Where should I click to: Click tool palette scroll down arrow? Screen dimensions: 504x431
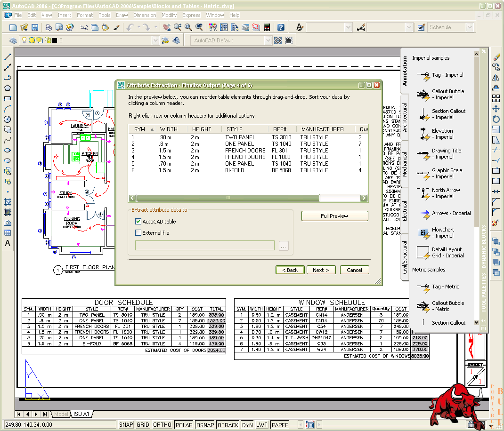(x=476, y=322)
